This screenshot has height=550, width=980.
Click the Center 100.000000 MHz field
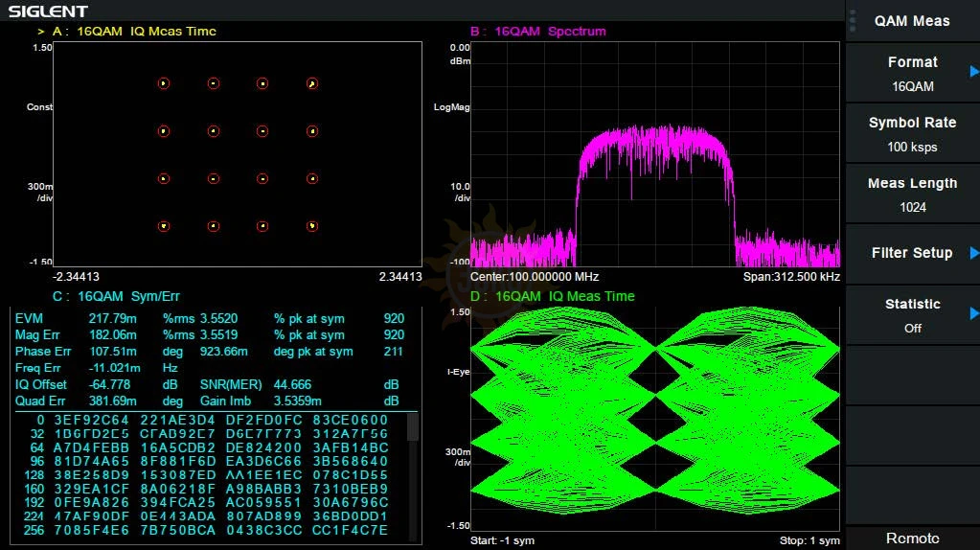point(532,277)
